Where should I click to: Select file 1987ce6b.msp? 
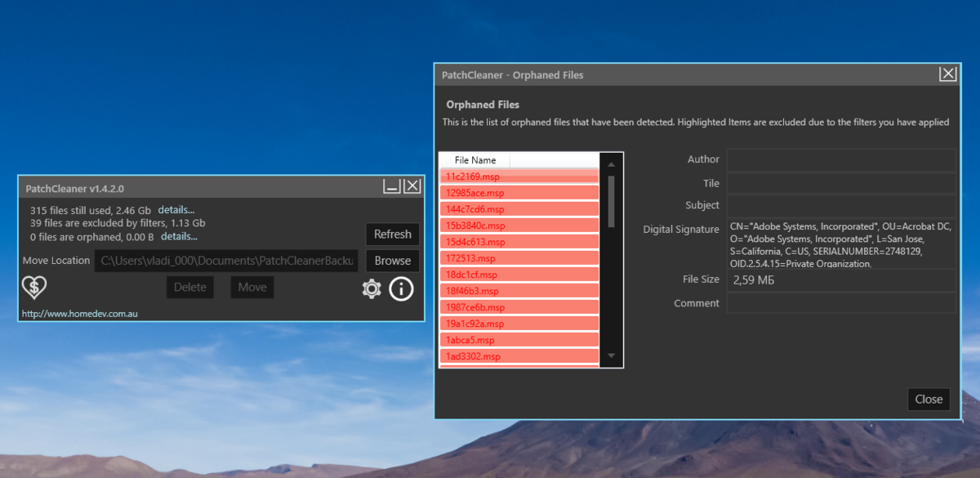[519, 307]
